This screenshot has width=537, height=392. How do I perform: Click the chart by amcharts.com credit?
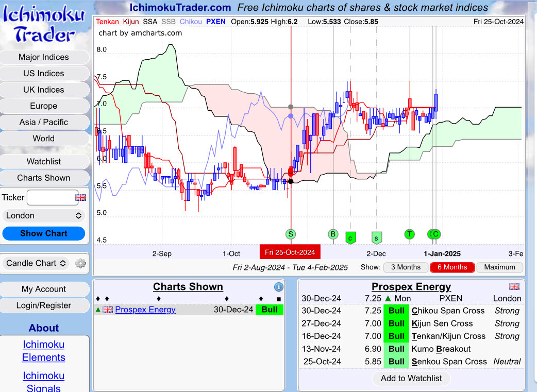click(x=140, y=33)
